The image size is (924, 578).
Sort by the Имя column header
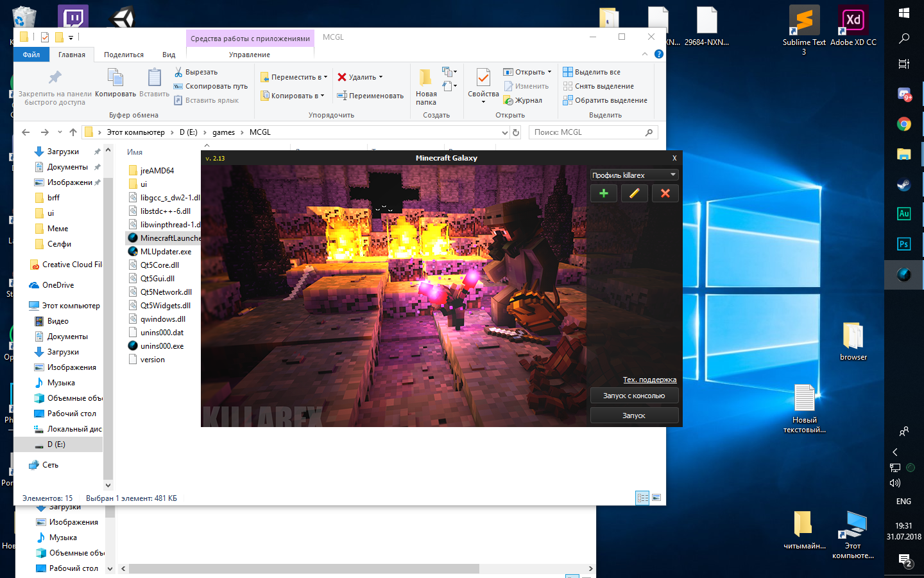[x=135, y=152]
